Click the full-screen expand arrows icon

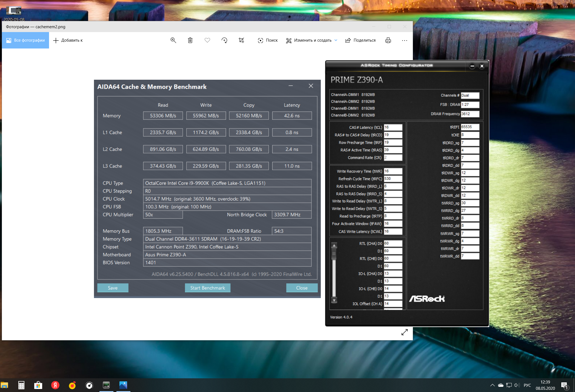click(x=404, y=332)
